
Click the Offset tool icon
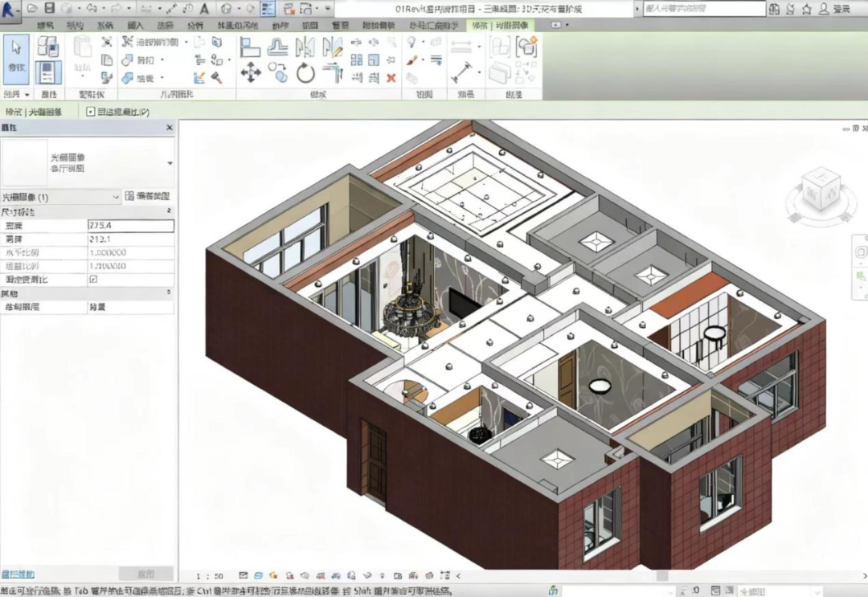click(278, 47)
